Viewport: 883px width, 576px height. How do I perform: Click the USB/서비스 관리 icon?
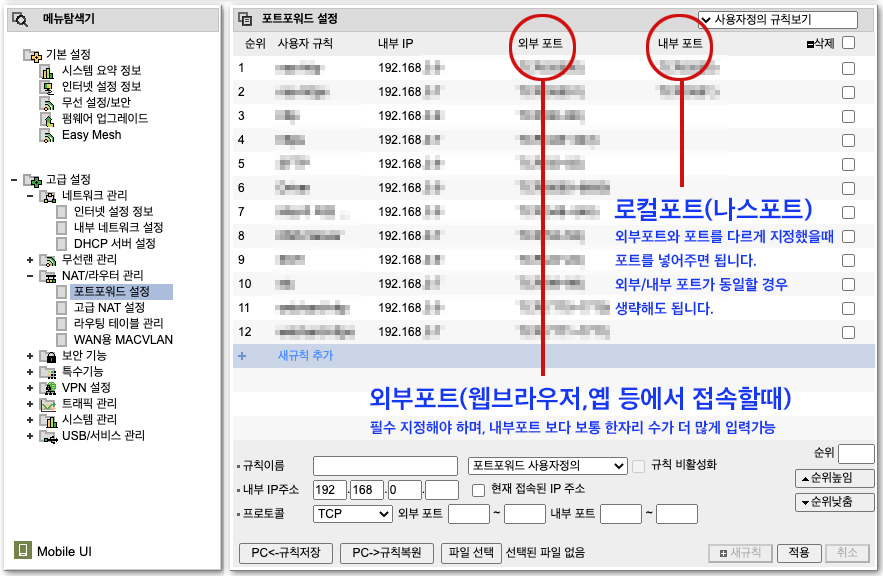[x=48, y=436]
